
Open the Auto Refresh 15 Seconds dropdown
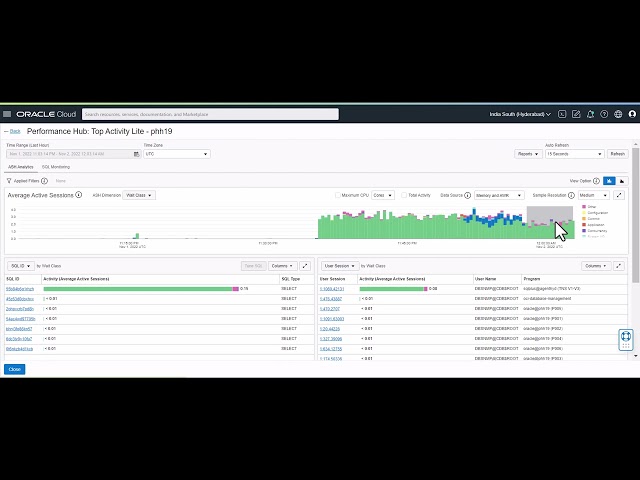coord(575,154)
